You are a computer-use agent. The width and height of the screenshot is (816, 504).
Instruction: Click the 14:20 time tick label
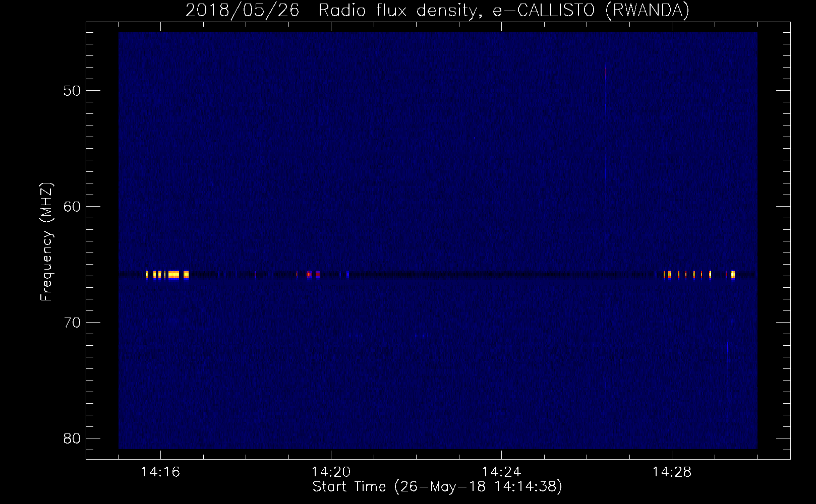coord(331,472)
